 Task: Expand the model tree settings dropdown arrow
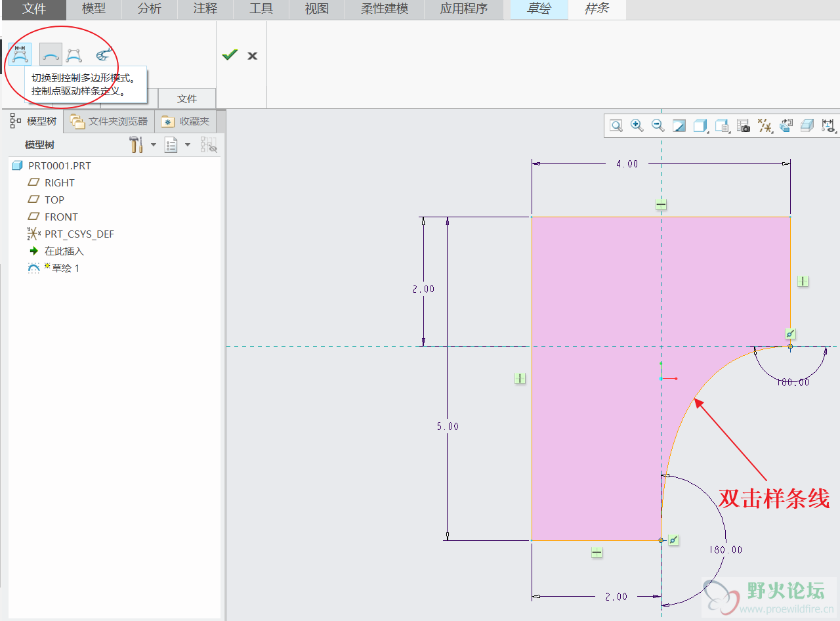coord(154,144)
